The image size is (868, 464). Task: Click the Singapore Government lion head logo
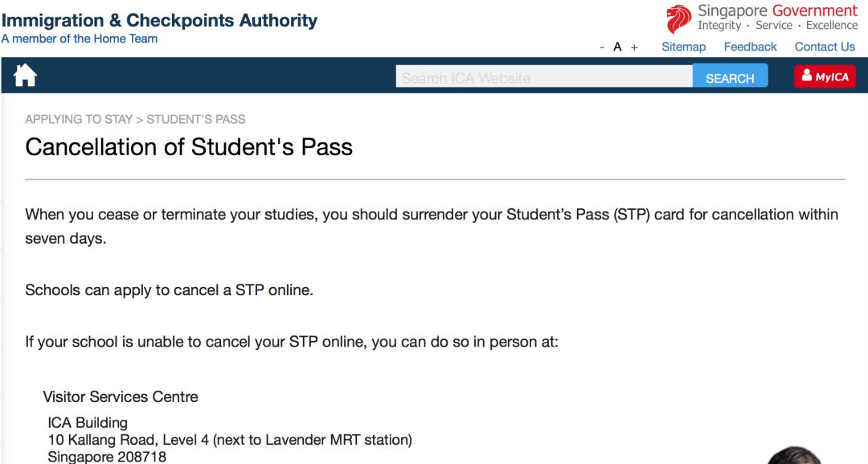[x=678, y=18]
